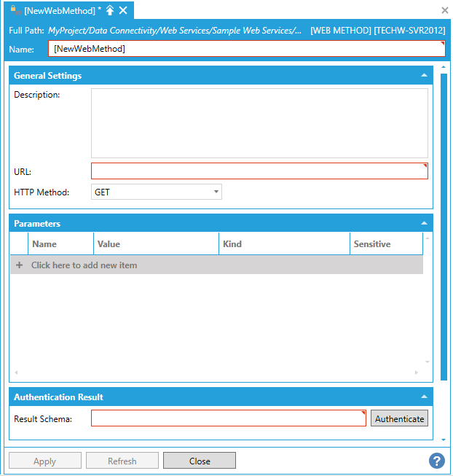Sort parameters by the Kind column header
Viewport: 453px width, 476px height.
[x=284, y=244]
